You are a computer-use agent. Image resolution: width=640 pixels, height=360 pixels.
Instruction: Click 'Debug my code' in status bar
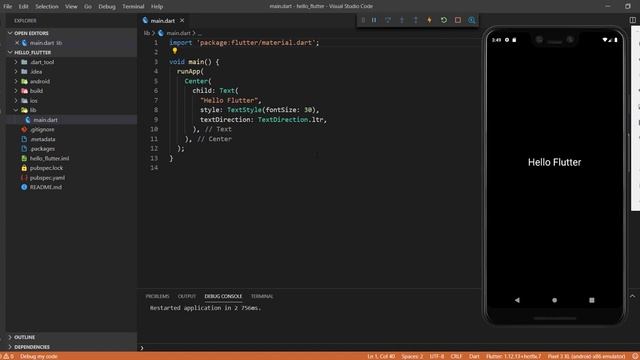[39, 356]
